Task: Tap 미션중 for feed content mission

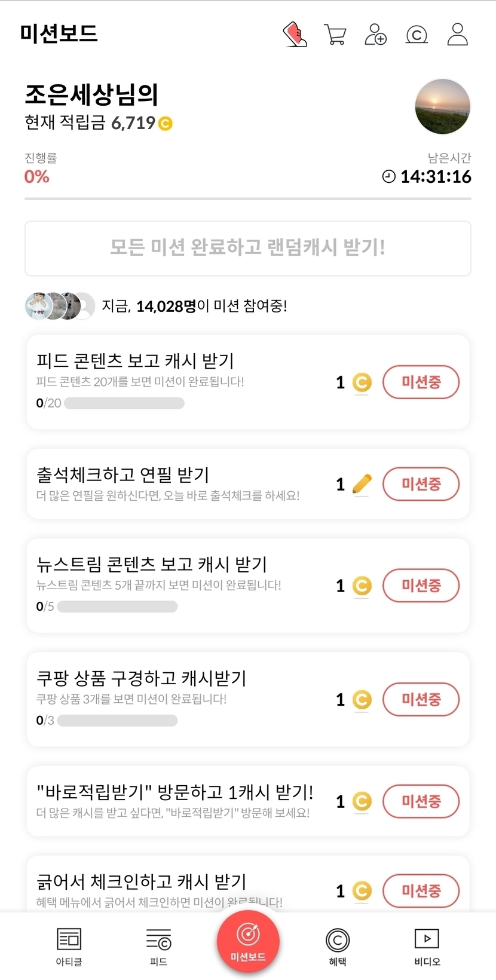Action: tap(421, 382)
